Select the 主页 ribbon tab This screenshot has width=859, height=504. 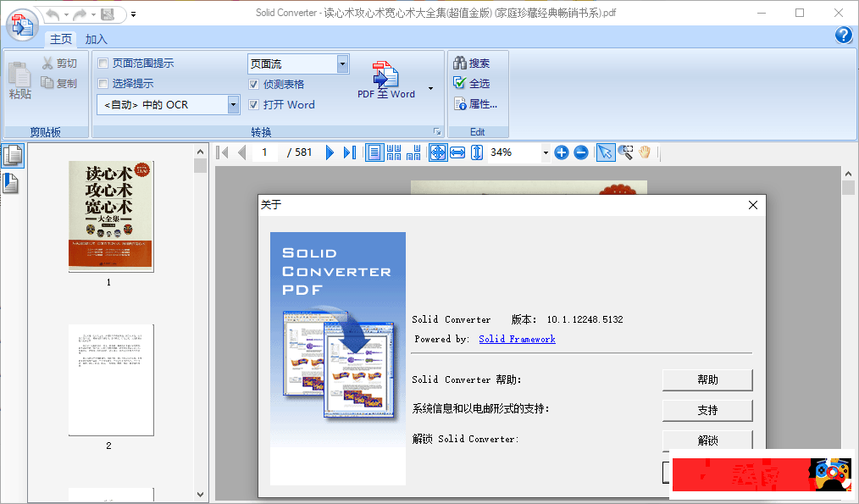pos(61,39)
